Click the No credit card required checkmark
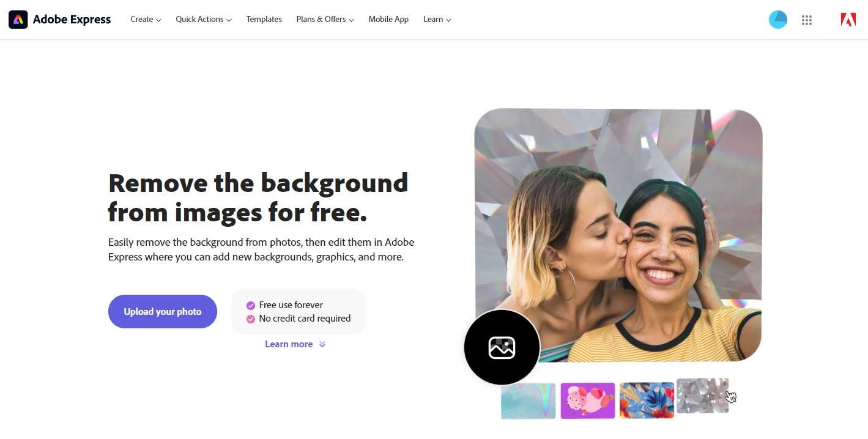This screenshot has height=439, width=868. [251, 319]
